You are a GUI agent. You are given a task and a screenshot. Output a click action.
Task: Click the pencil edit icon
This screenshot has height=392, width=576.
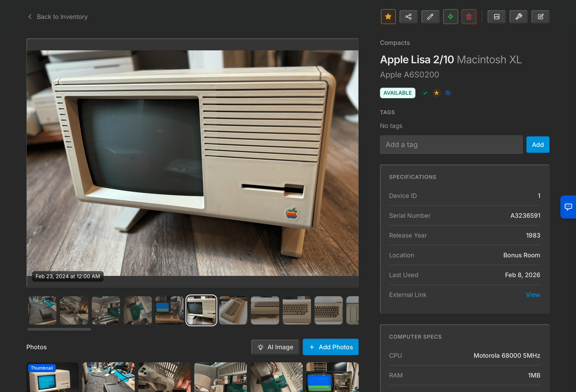click(430, 17)
